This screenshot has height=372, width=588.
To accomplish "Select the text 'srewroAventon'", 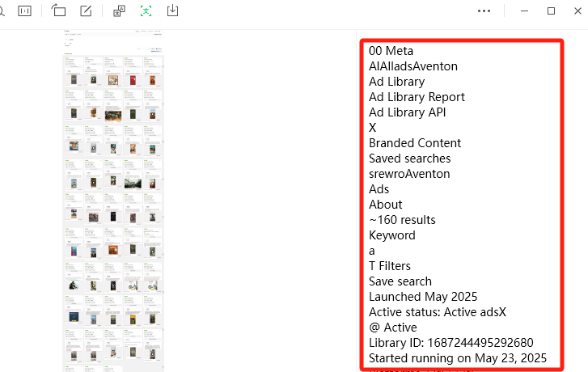I will (409, 174).
